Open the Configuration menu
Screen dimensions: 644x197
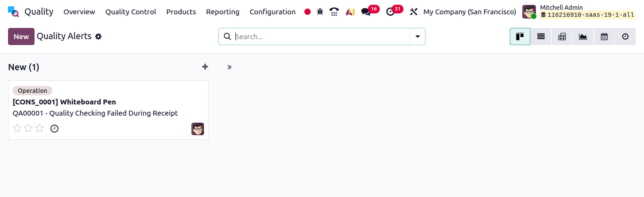[x=273, y=12]
